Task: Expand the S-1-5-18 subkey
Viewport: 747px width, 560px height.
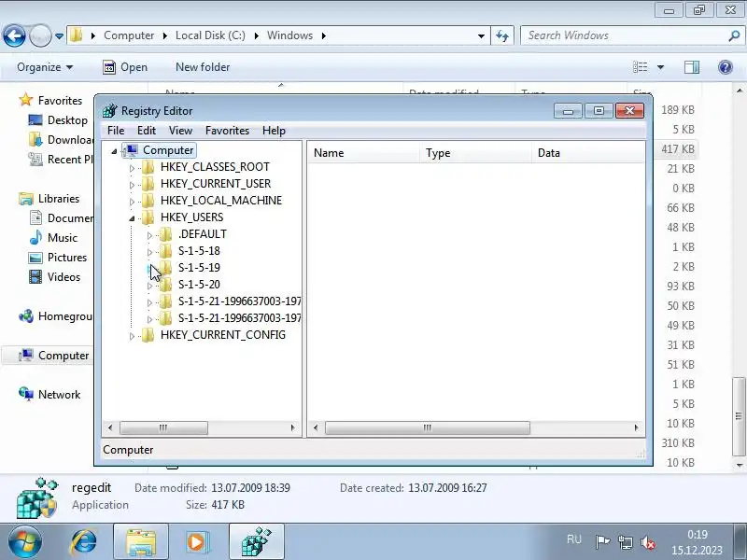Action: click(149, 252)
